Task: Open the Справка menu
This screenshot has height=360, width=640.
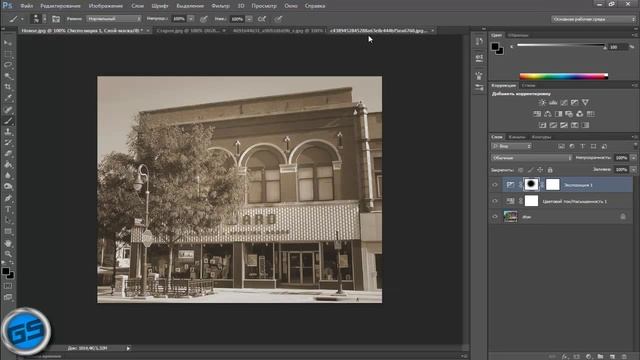Action: [x=315, y=6]
